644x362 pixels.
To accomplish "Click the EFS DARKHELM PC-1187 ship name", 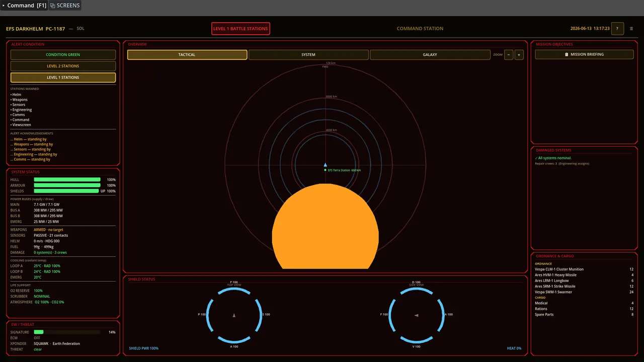I will (x=36, y=29).
